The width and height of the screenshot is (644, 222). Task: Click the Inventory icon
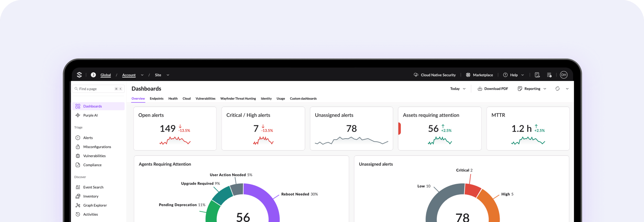coord(78,196)
